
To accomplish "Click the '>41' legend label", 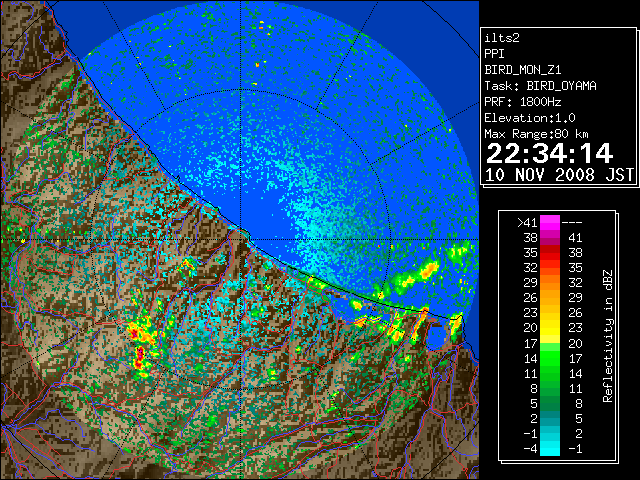I will (527, 223).
